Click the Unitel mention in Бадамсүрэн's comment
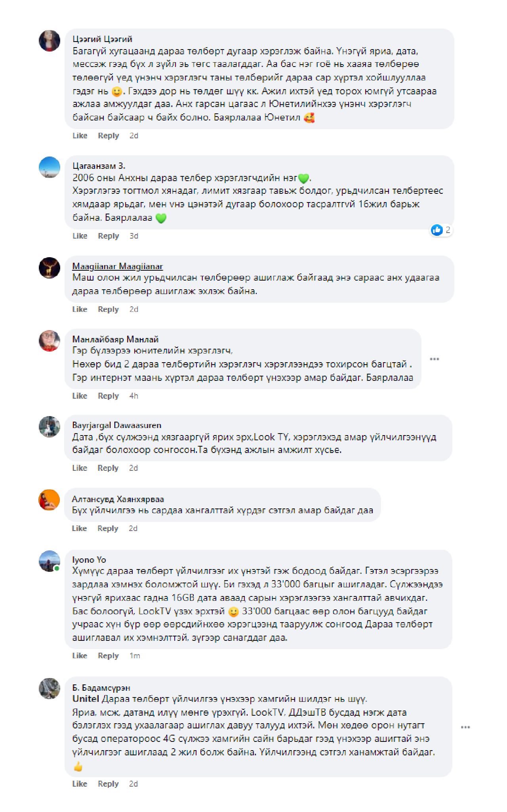This screenshot has width=507, height=812. [x=85, y=699]
